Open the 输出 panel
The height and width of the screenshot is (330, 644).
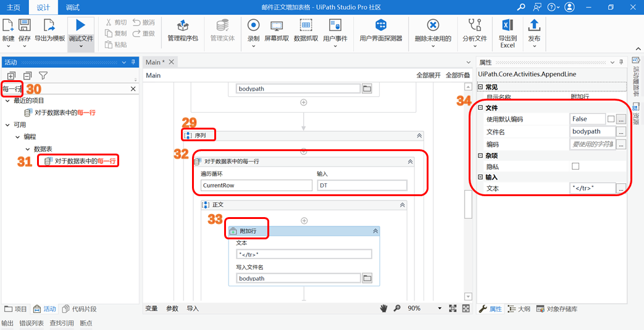[x=8, y=323]
